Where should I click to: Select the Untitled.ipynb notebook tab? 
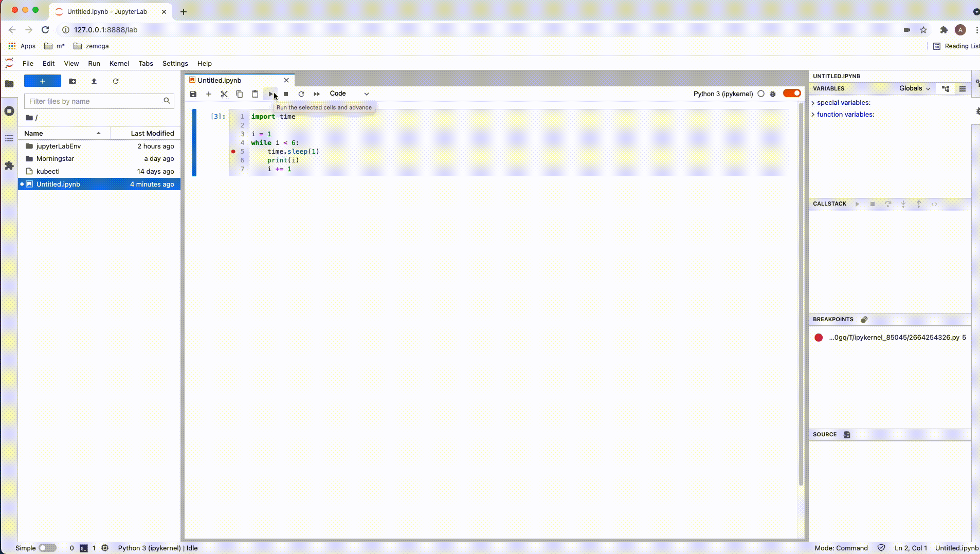point(239,80)
